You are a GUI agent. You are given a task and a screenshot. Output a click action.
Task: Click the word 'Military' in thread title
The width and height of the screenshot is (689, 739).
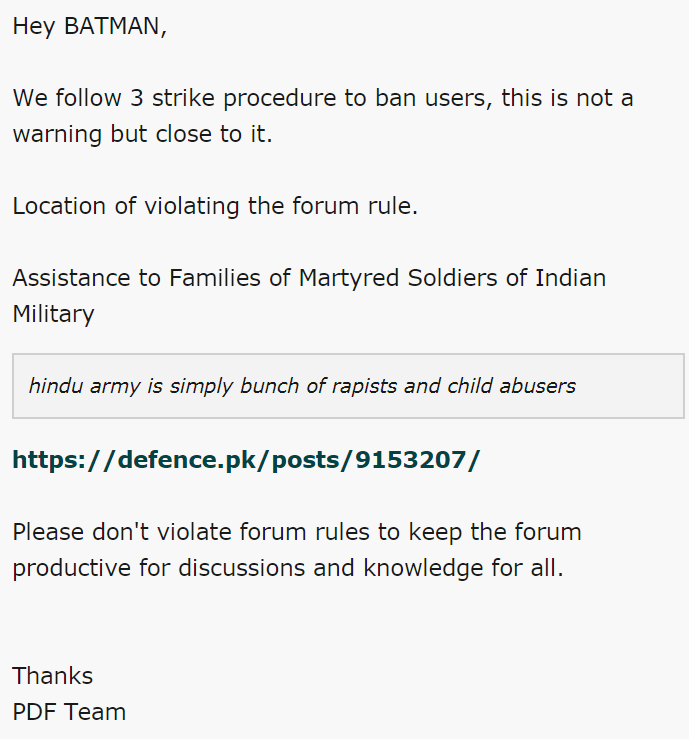click(53, 314)
